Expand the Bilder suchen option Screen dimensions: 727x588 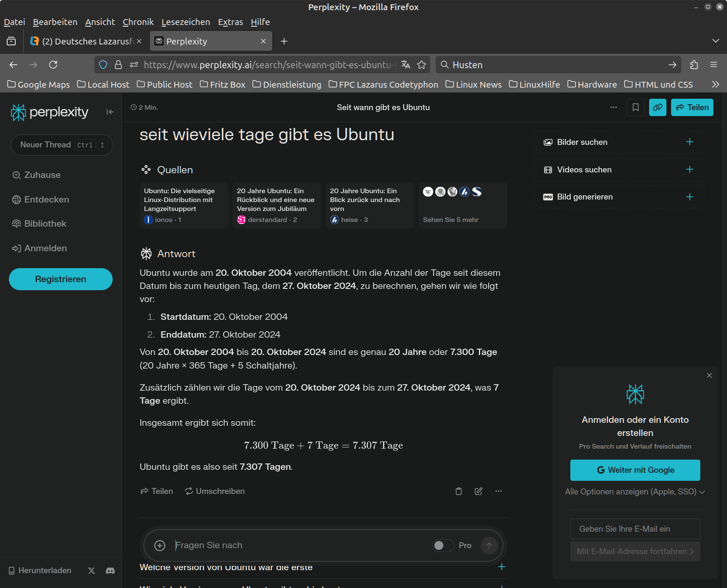[x=689, y=142]
